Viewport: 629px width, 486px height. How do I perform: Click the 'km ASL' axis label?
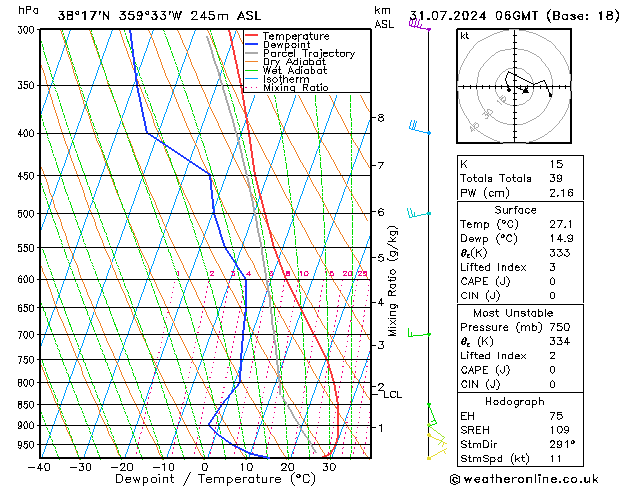pos(384,17)
